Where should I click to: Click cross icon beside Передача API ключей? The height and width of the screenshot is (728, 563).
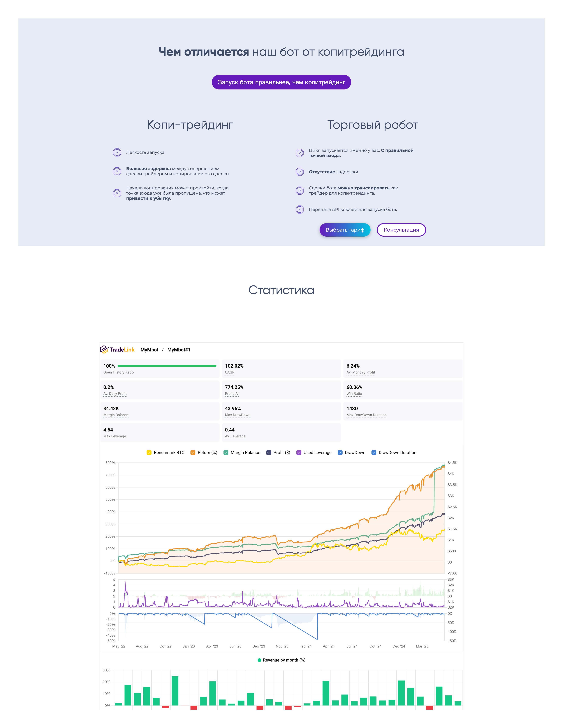pyautogui.click(x=299, y=209)
